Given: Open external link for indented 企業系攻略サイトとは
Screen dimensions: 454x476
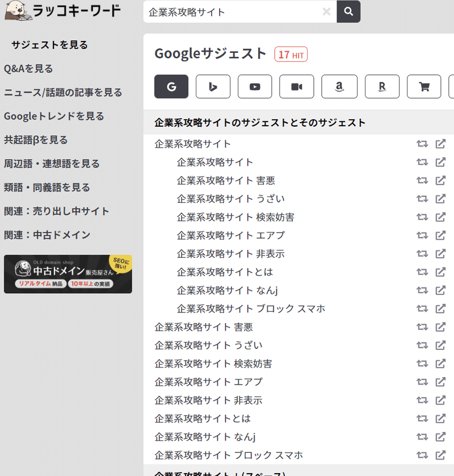Looking at the screenshot, I should 440,272.
